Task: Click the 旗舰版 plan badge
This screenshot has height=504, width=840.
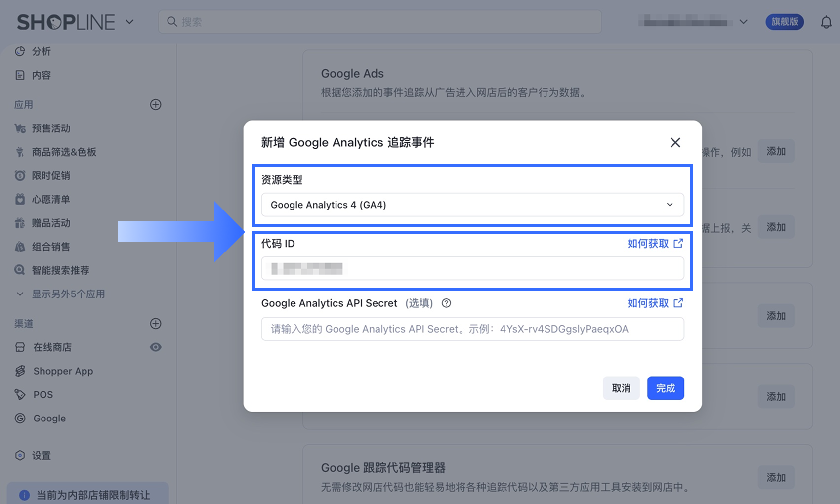Action: coord(785,22)
